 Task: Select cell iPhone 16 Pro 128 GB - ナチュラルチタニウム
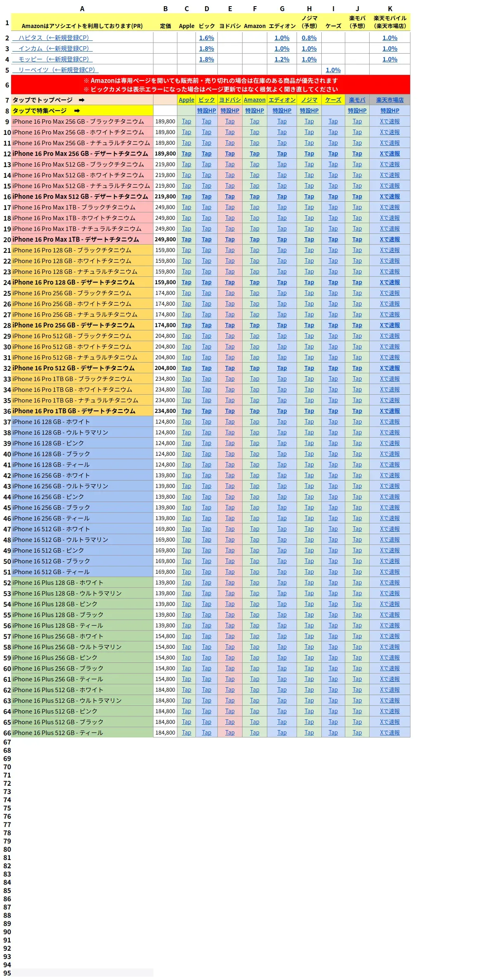[x=82, y=271]
